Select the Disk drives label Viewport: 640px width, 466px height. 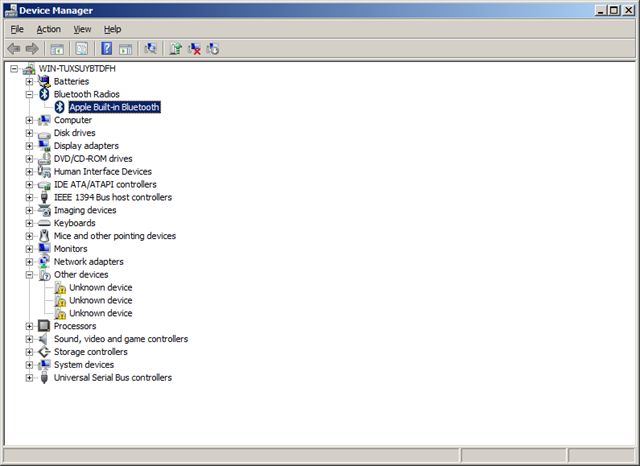coord(75,133)
